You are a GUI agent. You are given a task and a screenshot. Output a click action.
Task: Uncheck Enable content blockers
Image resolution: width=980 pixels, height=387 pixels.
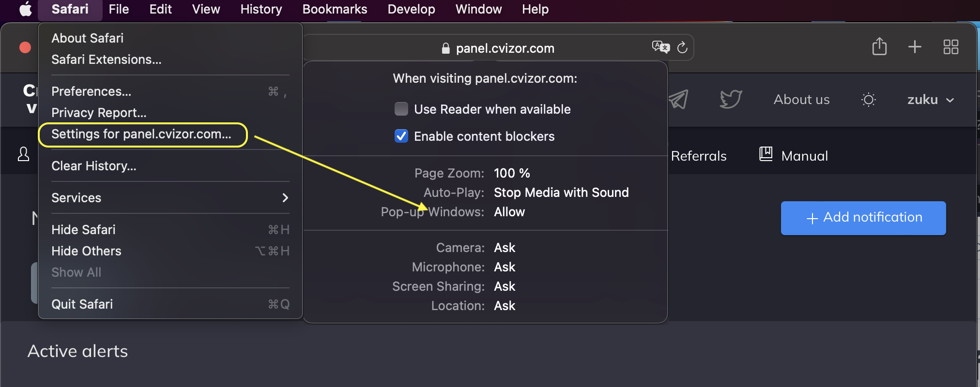click(x=401, y=136)
